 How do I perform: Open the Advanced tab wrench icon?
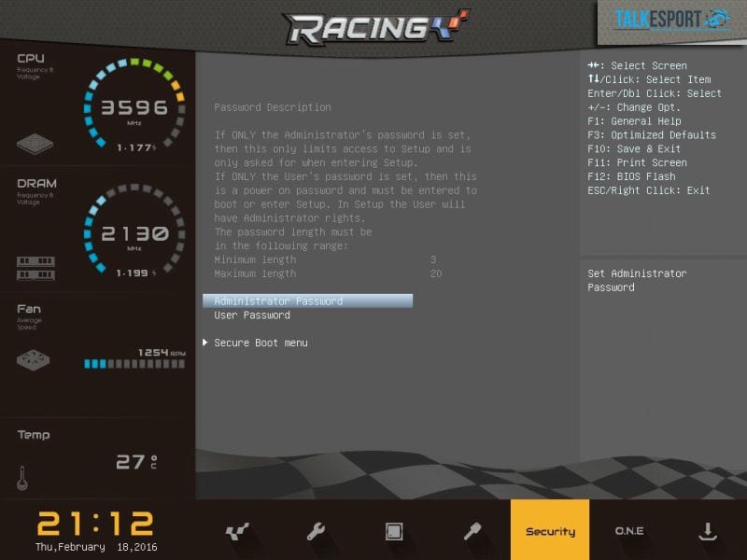pyautogui.click(x=316, y=531)
